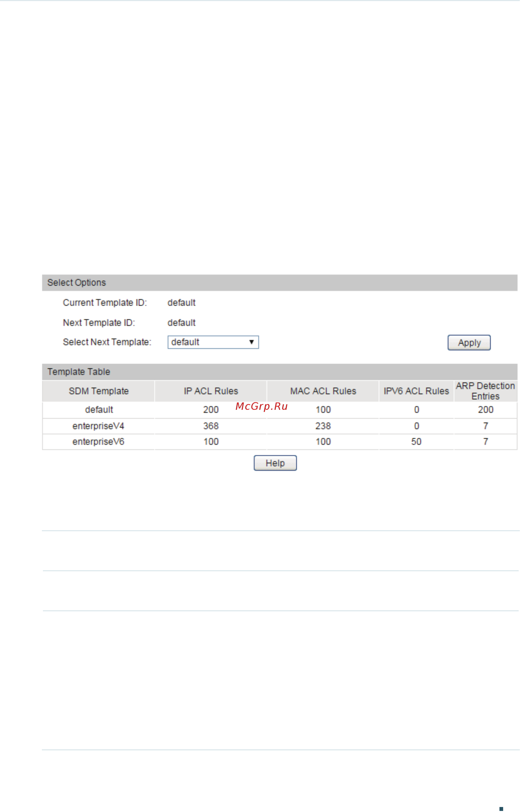Viewport: 520px width, 812px height.
Task: Click MAC ACL value 238 for enterpriseV4
Action: click(x=323, y=426)
